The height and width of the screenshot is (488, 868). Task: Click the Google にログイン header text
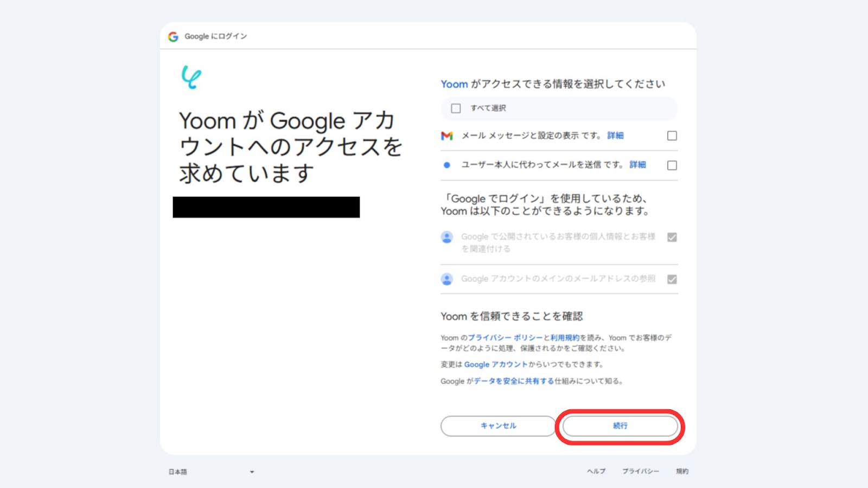tap(216, 36)
